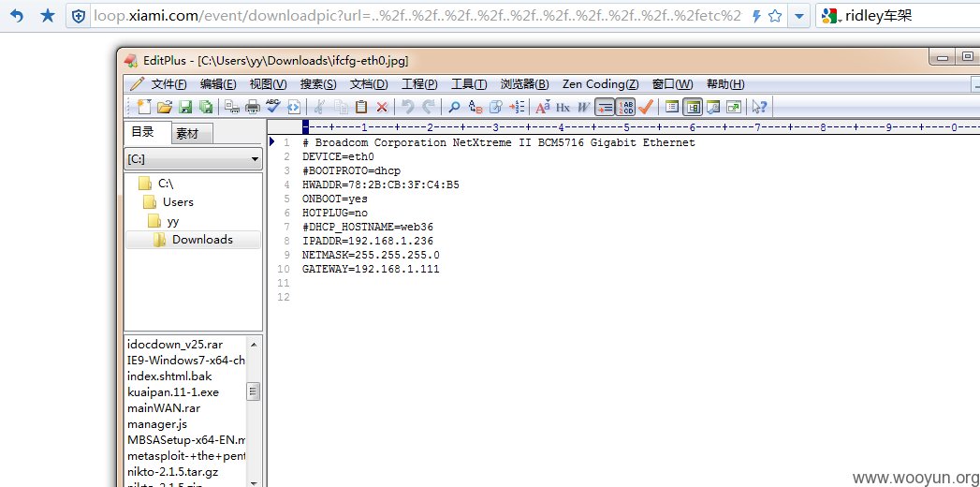Open the Replace tool icon
Viewport: 980px width, 487px height.
[x=475, y=107]
